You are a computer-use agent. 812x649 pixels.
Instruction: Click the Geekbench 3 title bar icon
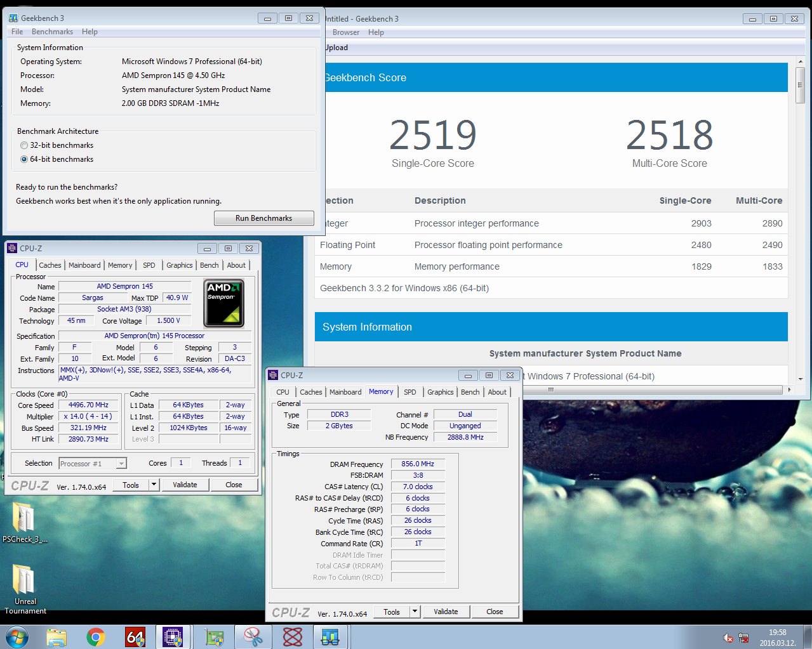tap(13, 18)
